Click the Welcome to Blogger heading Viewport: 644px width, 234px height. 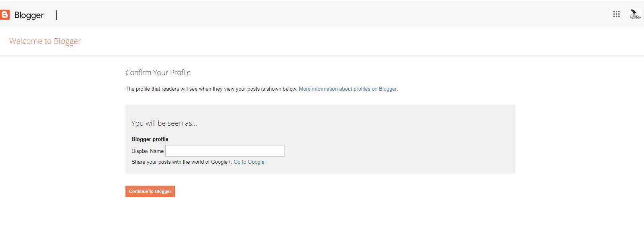point(45,41)
